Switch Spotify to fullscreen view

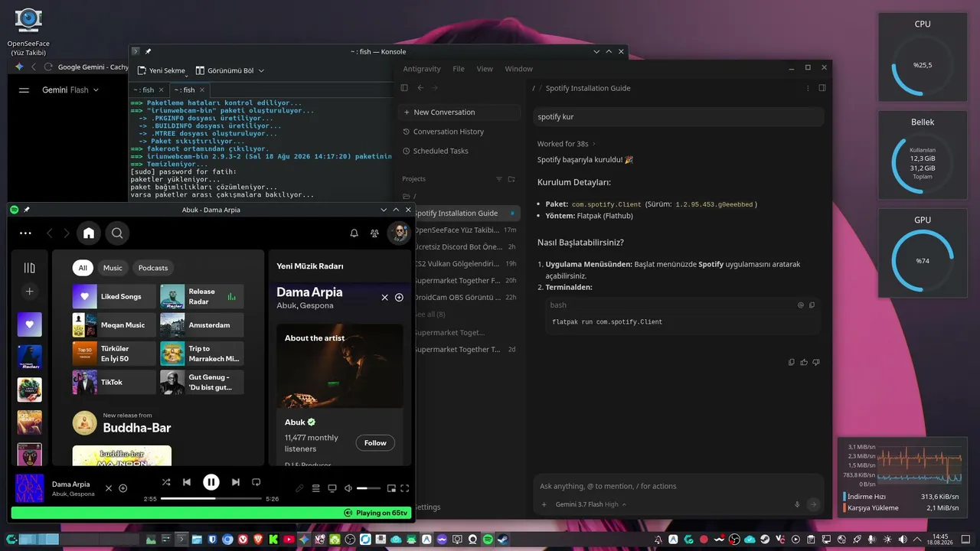pyautogui.click(x=405, y=488)
